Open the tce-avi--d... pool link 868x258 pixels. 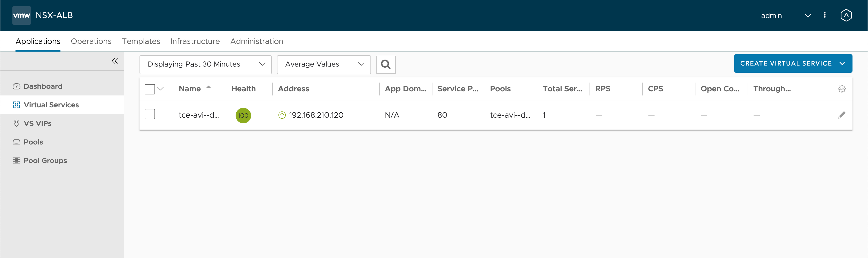tap(510, 115)
